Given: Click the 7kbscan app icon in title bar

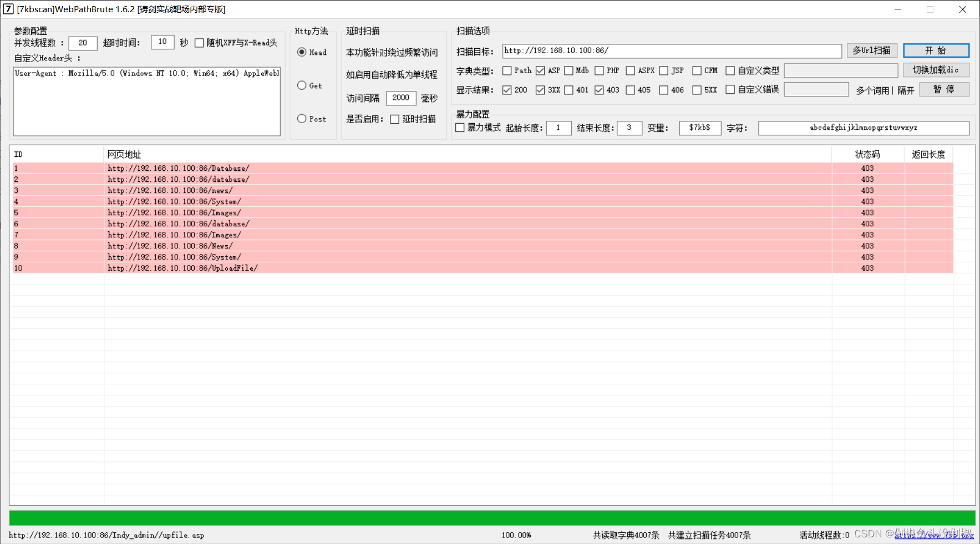Looking at the screenshot, I should tap(8, 9).
